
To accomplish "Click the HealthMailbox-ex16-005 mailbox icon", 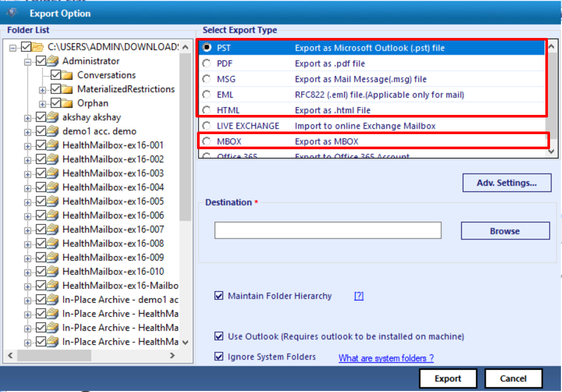I will tap(53, 201).
